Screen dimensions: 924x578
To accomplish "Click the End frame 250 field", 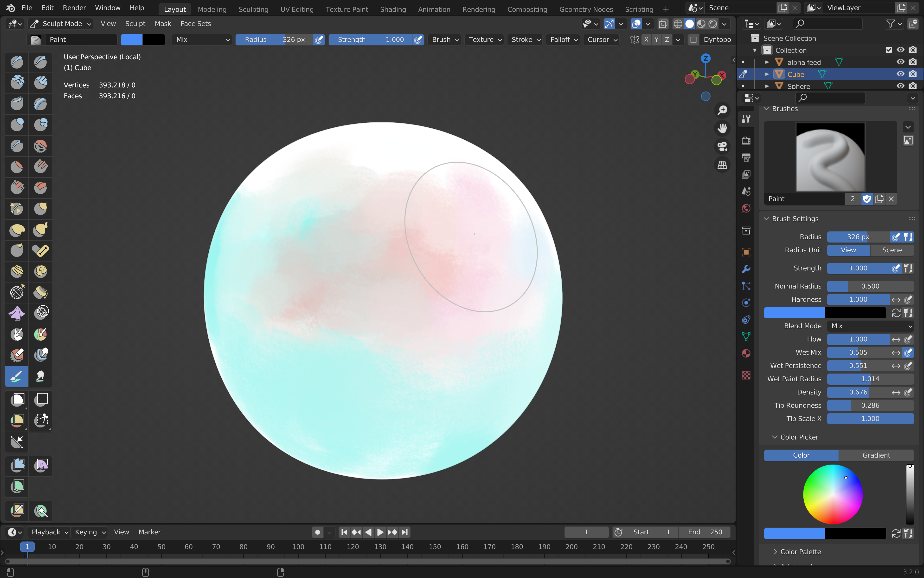I will pyautogui.click(x=705, y=532).
